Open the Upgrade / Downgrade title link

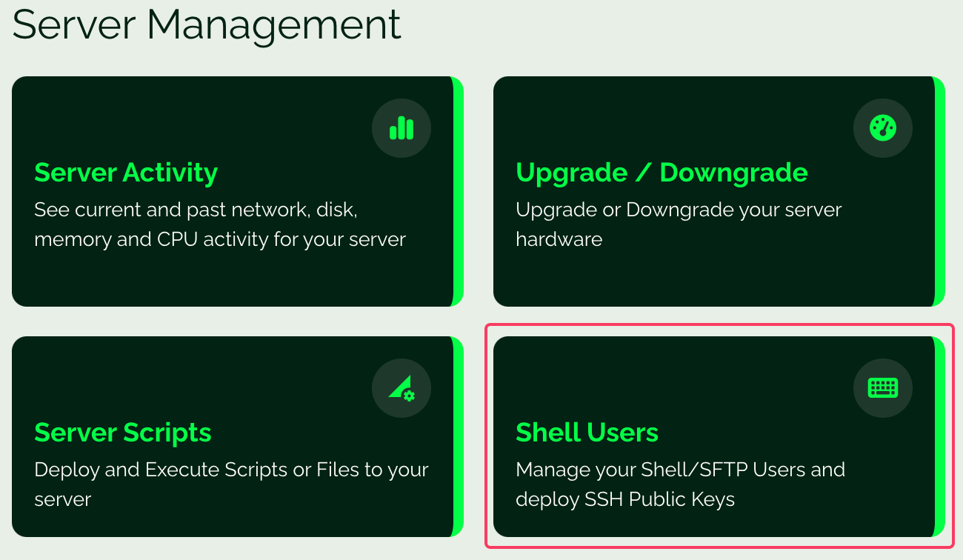(662, 173)
